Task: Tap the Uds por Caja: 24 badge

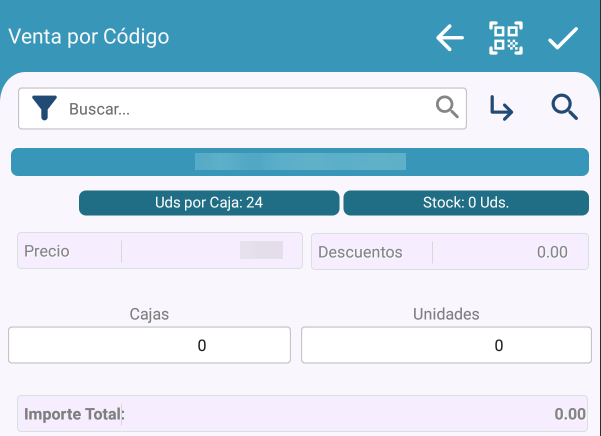Action: (x=208, y=203)
